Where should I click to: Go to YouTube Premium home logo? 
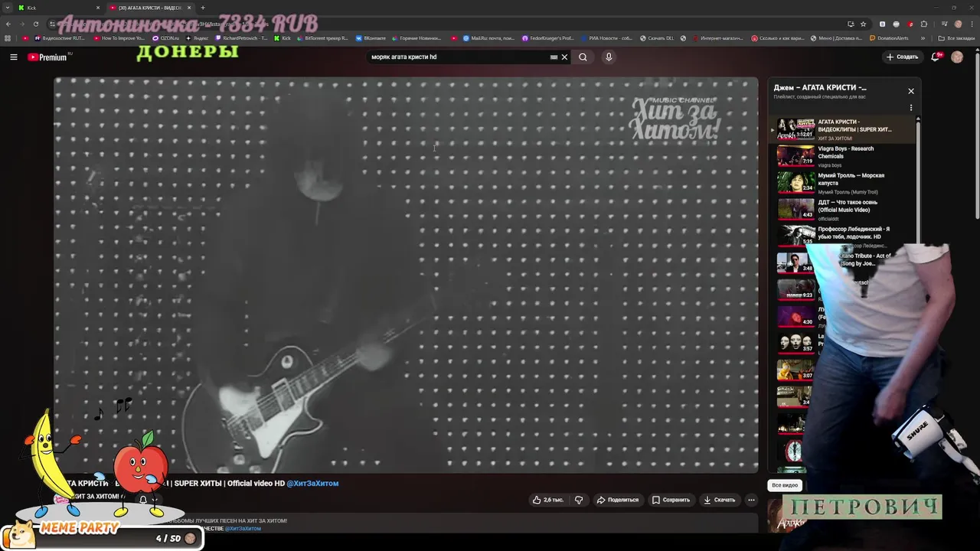(48, 57)
